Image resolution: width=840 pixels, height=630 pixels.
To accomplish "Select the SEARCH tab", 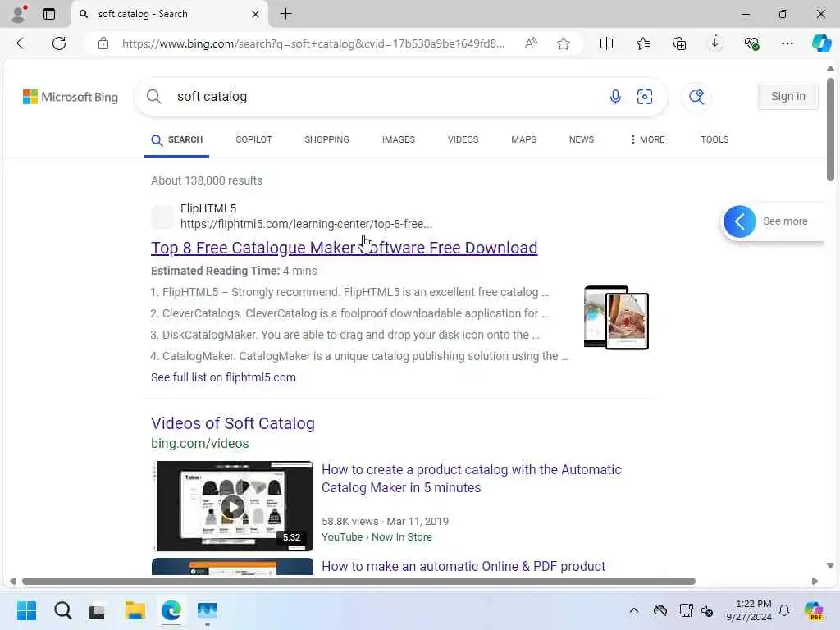I will click(x=177, y=139).
